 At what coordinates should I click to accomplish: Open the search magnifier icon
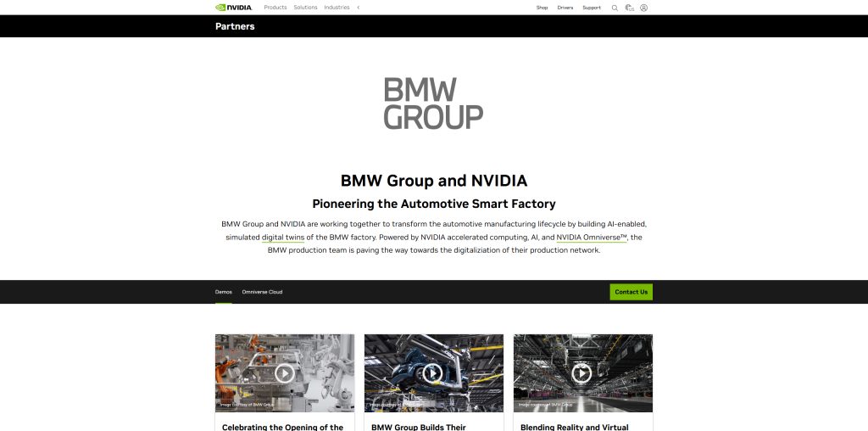615,8
